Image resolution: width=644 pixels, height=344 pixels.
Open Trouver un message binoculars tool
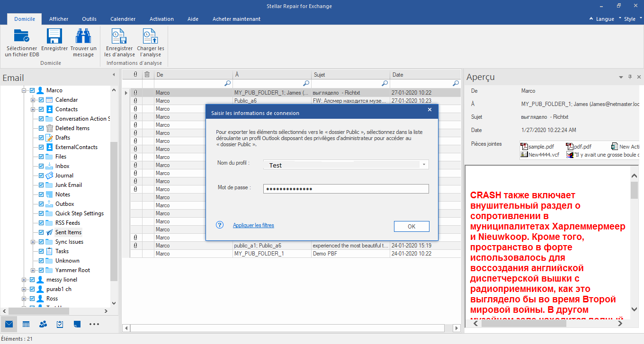point(83,36)
